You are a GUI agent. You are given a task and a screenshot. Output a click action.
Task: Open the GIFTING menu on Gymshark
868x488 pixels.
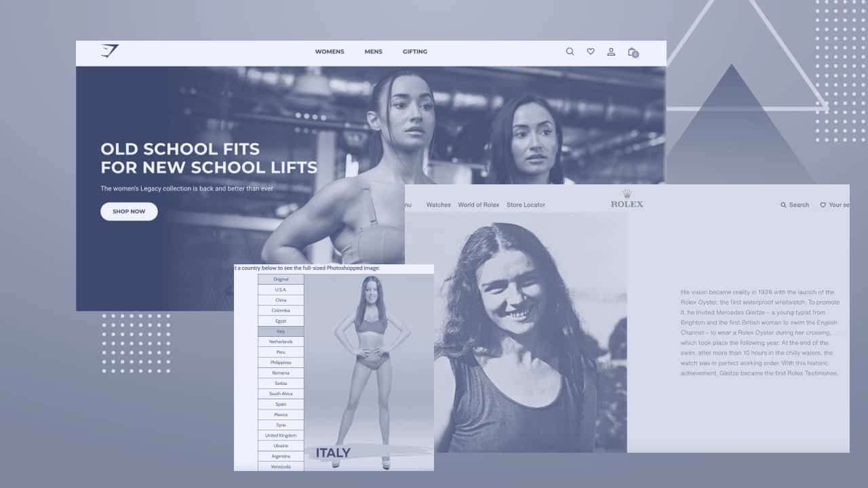pyautogui.click(x=415, y=52)
